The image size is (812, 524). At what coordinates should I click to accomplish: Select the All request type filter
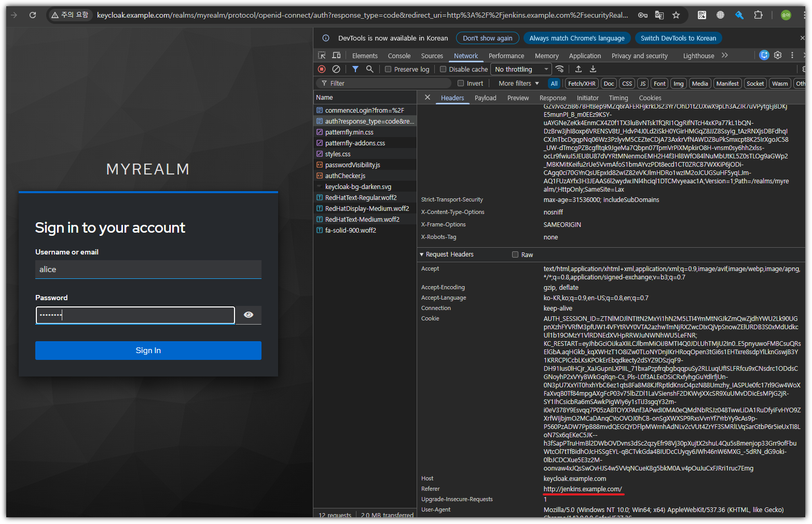pyautogui.click(x=554, y=83)
